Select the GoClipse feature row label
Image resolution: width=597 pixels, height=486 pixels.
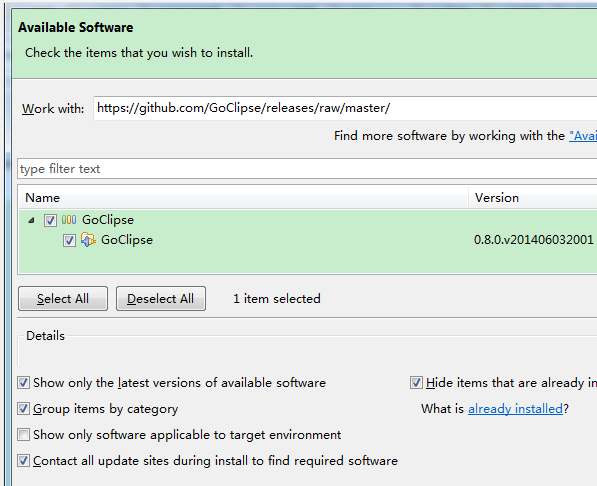(x=127, y=240)
